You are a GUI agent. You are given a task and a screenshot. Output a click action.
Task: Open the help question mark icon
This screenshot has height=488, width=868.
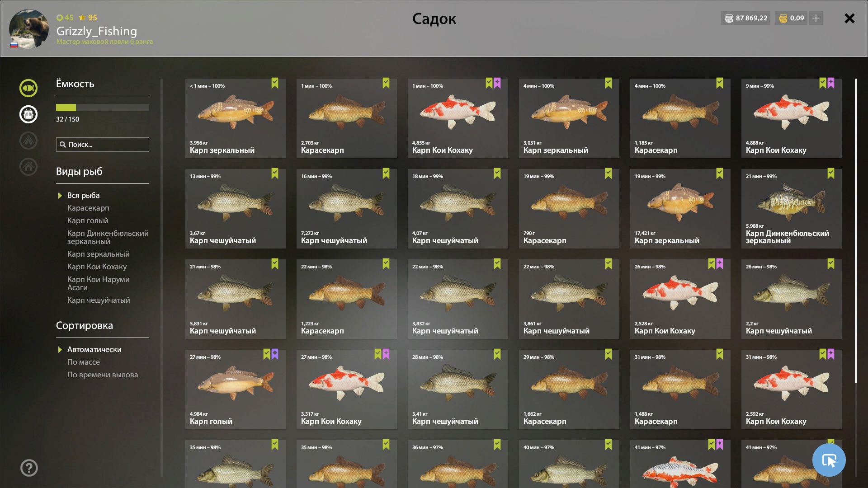pyautogui.click(x=29, y=468)
